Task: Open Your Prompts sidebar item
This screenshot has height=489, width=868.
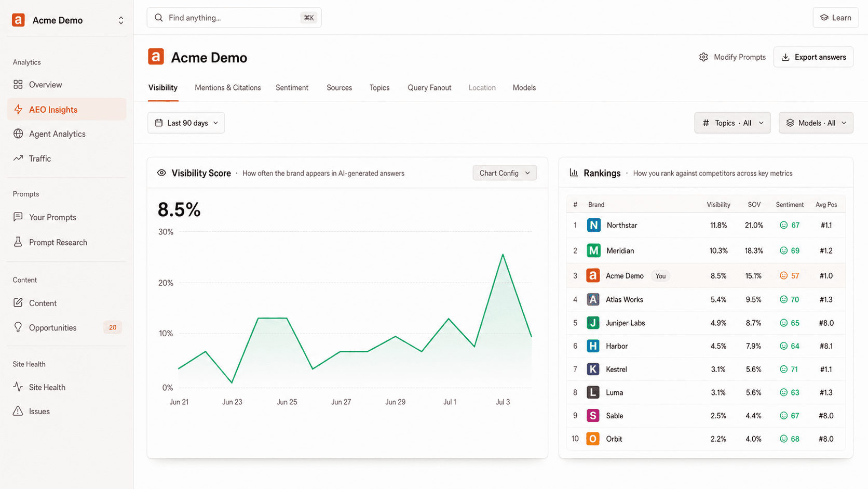Action: click(67, 217)
